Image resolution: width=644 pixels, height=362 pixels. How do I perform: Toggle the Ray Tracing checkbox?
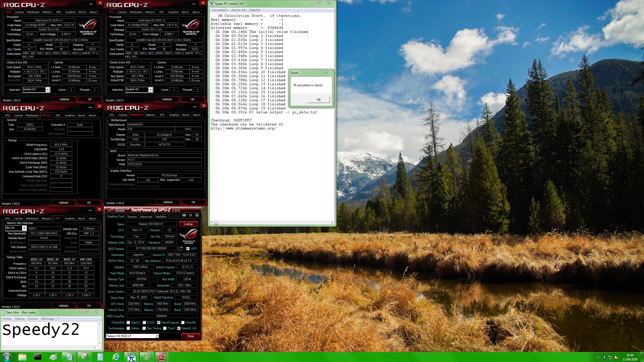point(144,328)
